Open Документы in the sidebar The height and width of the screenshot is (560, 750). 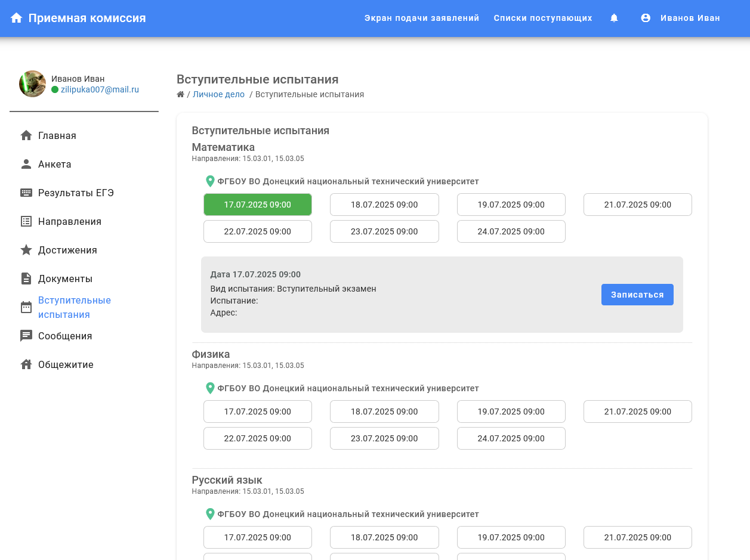point(65,279)
